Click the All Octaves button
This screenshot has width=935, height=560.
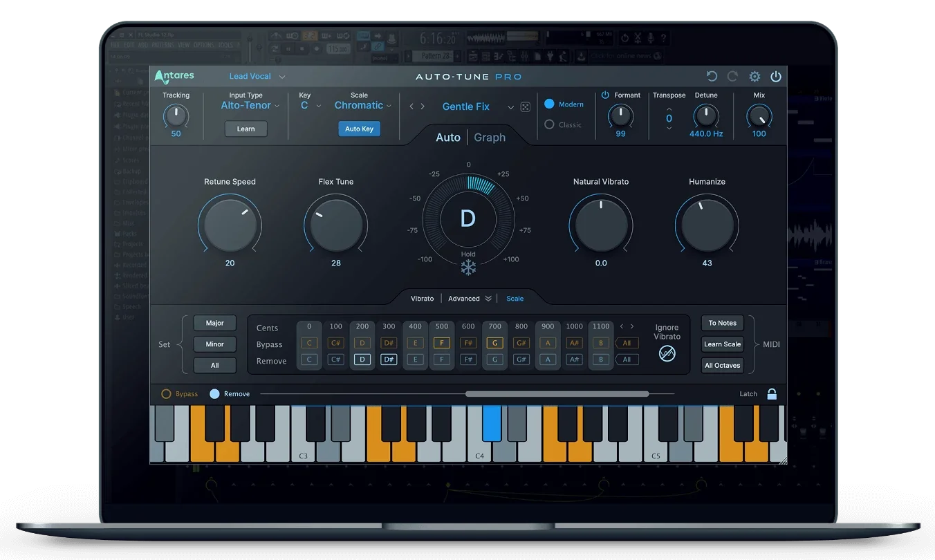(723, 365)
